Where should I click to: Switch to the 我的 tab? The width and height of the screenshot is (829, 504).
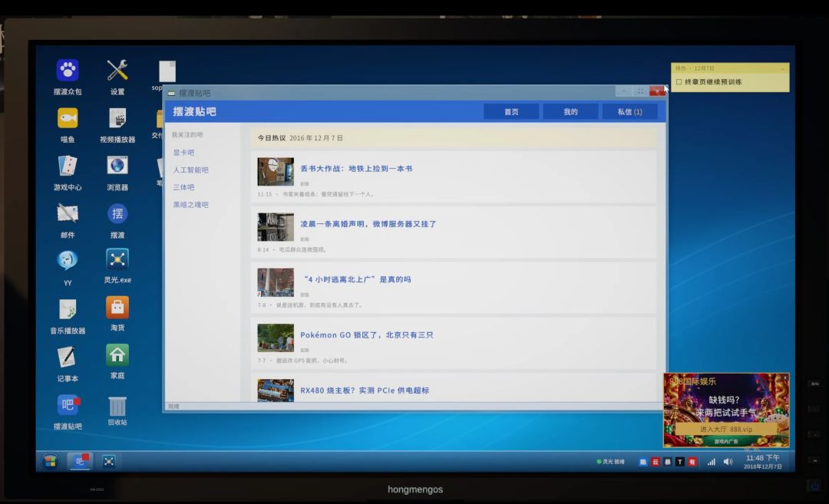click(x=570, y=112)
